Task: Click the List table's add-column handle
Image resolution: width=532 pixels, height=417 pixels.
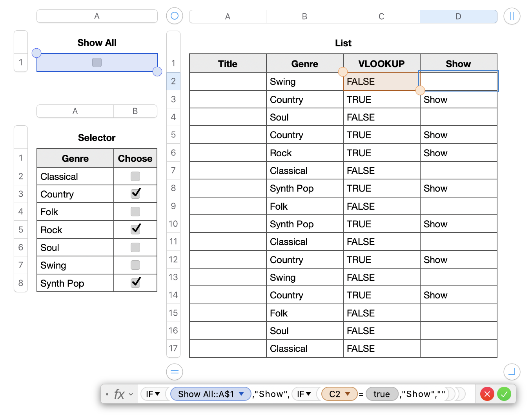Action: 512,16
